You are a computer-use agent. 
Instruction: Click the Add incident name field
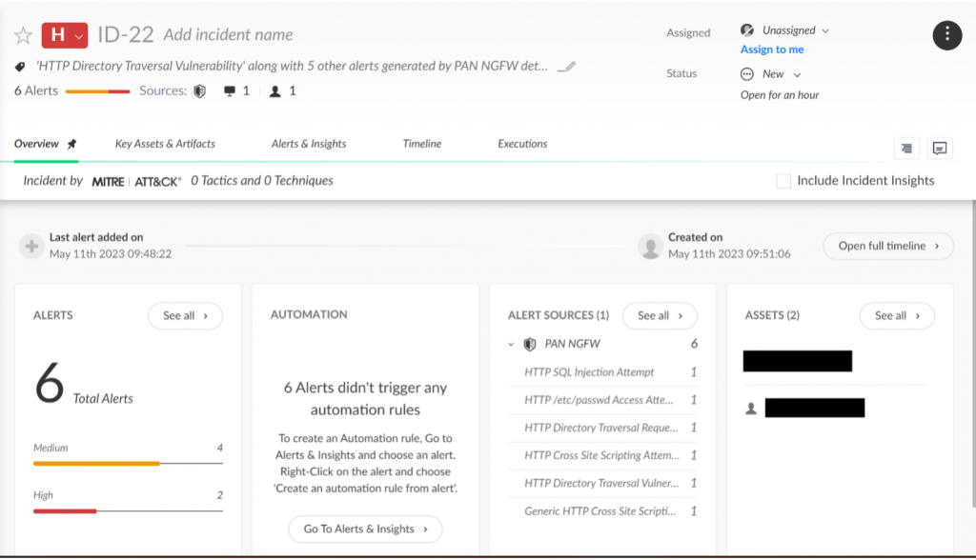click(228, 35)
